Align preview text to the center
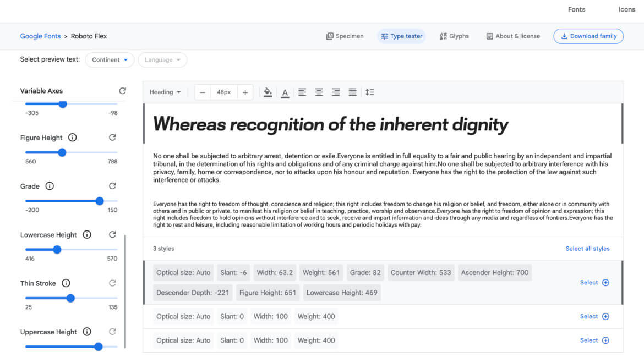644x363 pixels. point(319,92)
